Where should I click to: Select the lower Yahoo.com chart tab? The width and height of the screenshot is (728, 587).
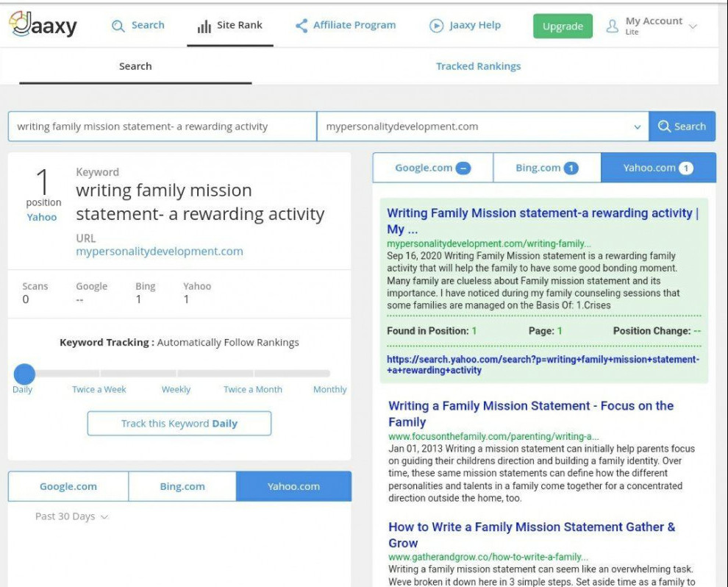[x=293, y=486]
